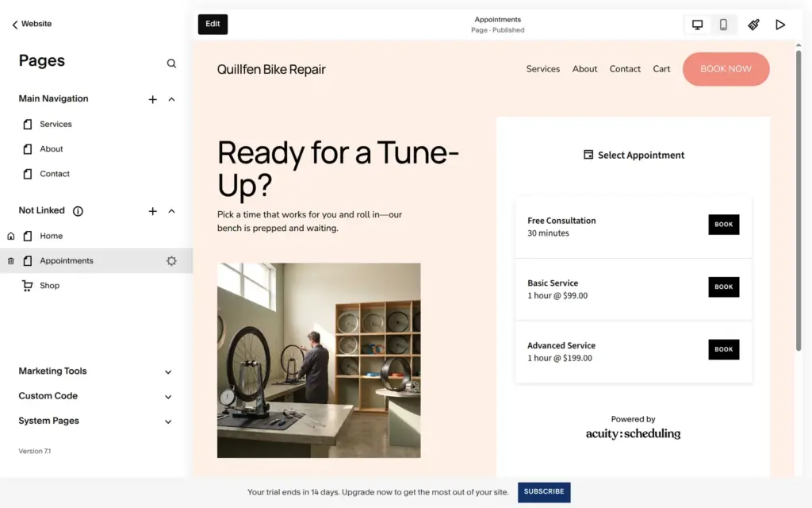Click the preview play icon
The width and height of the screenshot is (812, 508).
(x=780, y=25)
